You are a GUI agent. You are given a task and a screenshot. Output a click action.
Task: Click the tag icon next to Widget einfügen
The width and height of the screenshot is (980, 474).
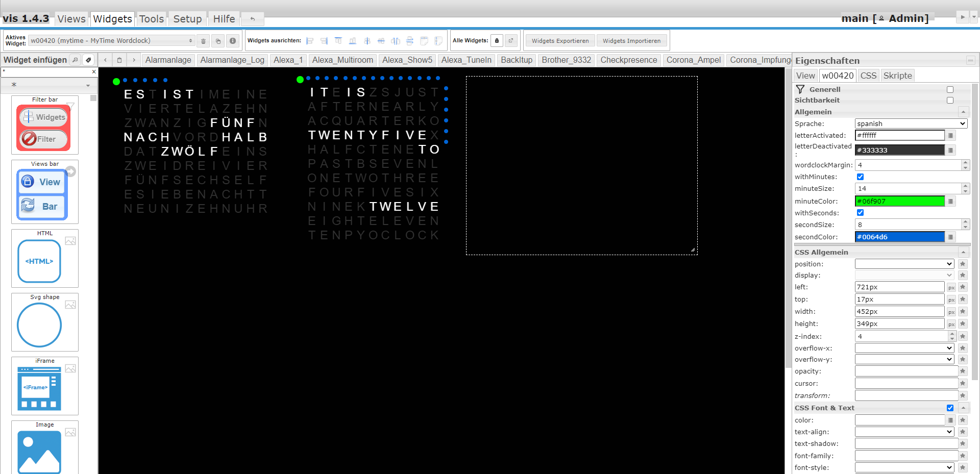click(x=89, y=60)
